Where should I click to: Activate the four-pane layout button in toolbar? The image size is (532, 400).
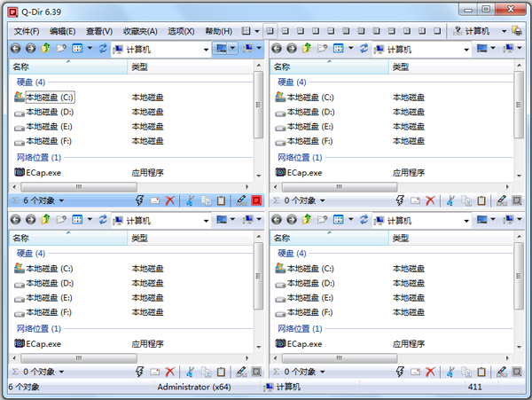coord(270,31)
